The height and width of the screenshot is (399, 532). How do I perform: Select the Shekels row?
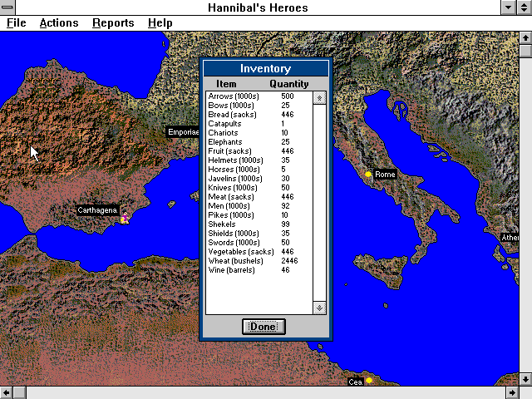tap(259, 224)
